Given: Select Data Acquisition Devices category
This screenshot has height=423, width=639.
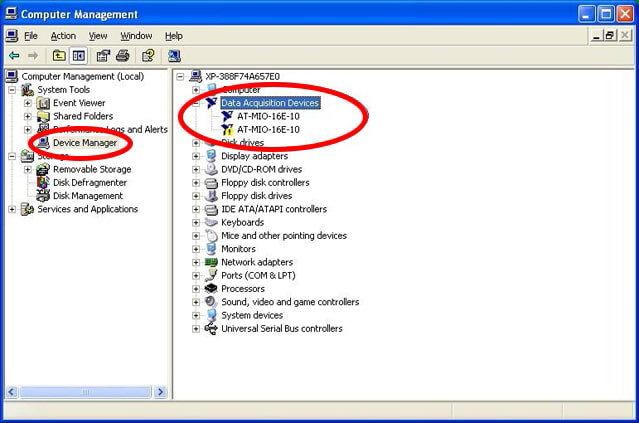Looking at the screenshot, I should point(271,103).
